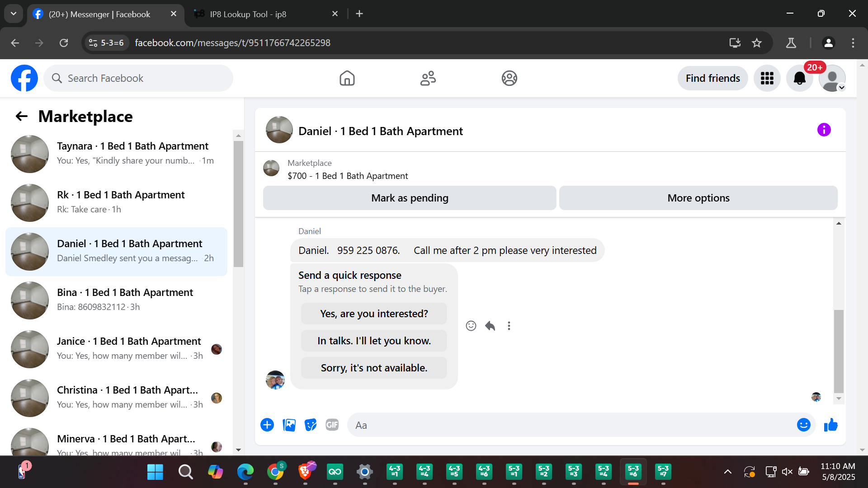The width and height of the screenshot is (868, 488).
Task: Open Christina's apartment conversation
Action: click(116, 398)
